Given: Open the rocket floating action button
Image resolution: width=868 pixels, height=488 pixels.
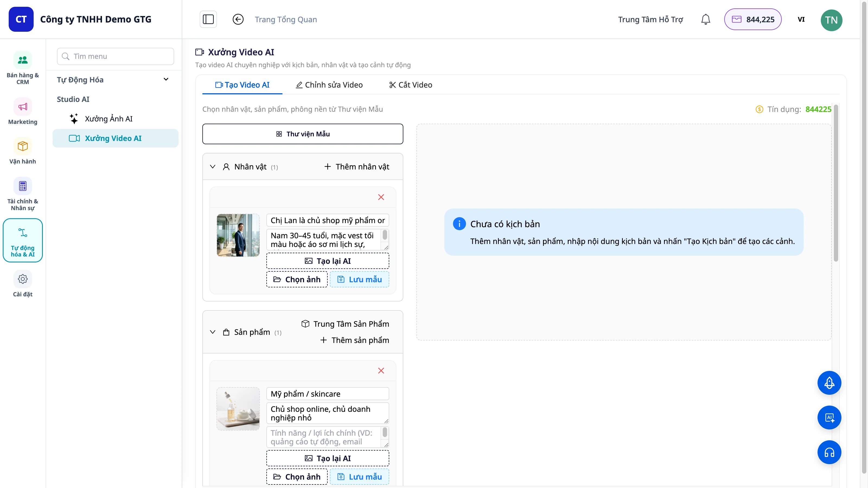Looking at the screenshot, I should (829, 383).
